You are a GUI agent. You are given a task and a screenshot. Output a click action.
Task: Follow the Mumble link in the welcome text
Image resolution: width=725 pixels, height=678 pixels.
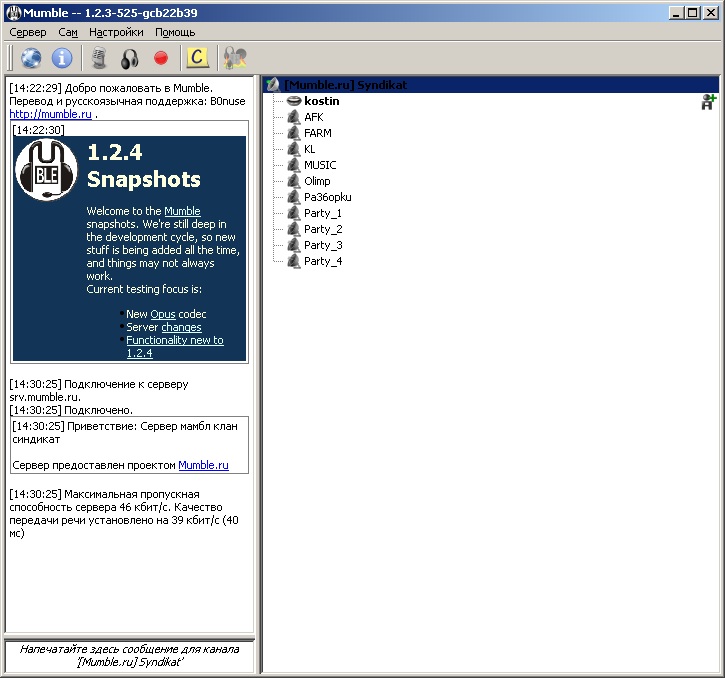click(182, 211)
